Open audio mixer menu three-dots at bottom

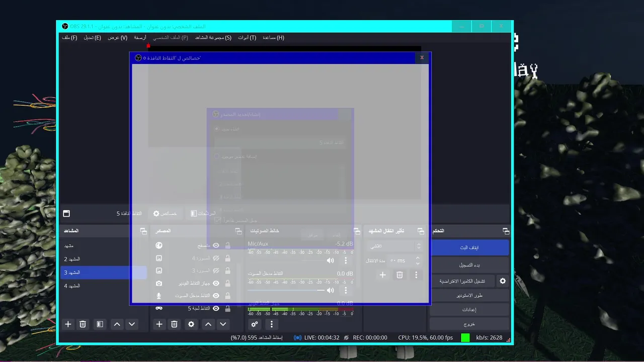271,324
